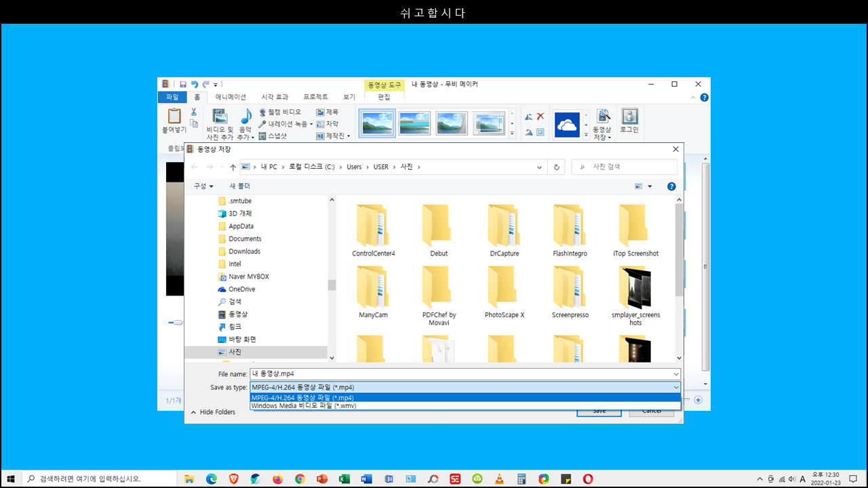Viewport: 868px width, 488px height.
Task: Choose the first AutoMovie theme thumbnail
Action: point(377,123)
